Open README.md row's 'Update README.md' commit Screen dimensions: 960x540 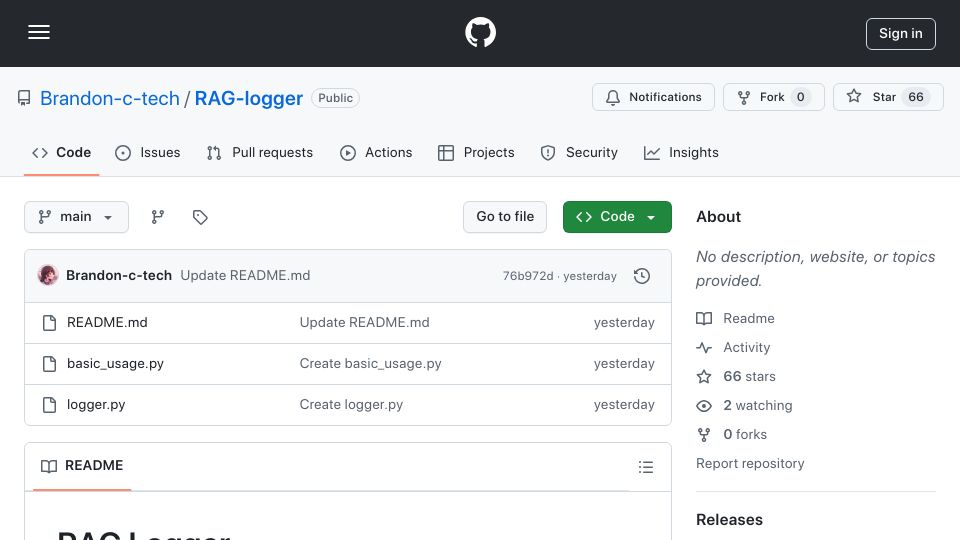364,323
